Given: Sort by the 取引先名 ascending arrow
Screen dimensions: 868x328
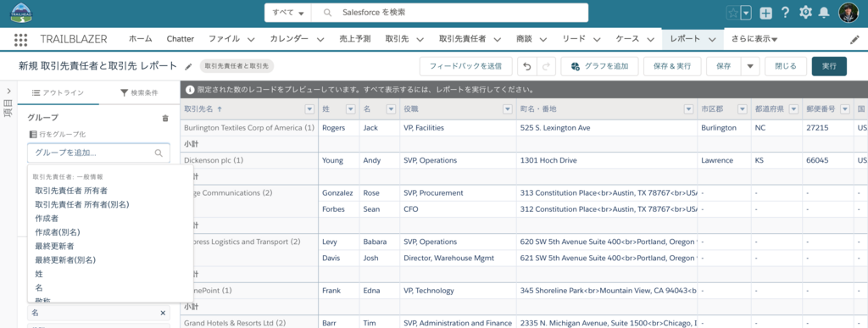Looking at the screenshot, I should click(x=220, y=109).
